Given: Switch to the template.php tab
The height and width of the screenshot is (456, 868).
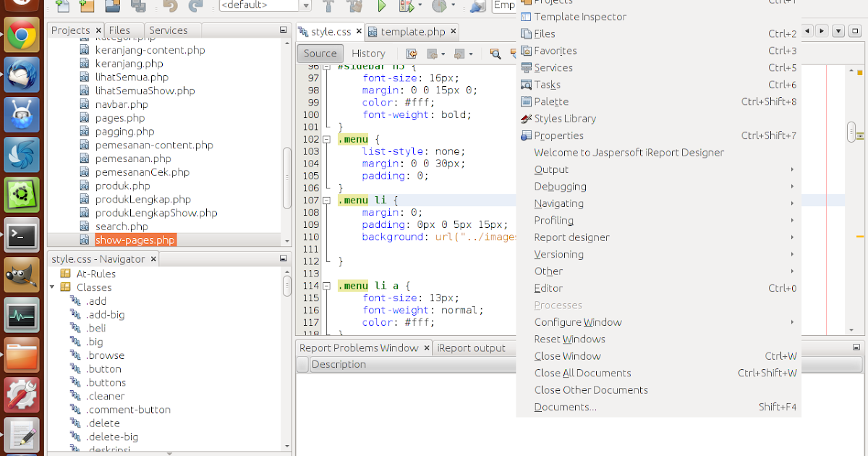Looking at the screenshot, I should [412, 31].
